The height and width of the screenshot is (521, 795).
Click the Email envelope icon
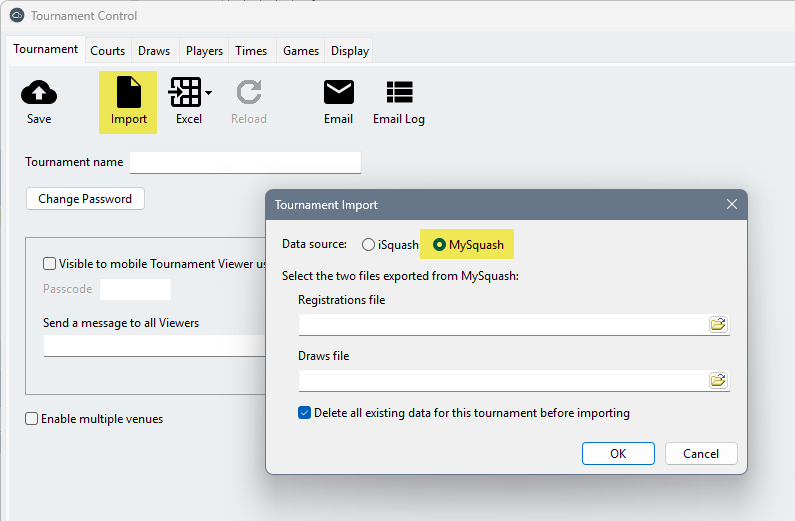(x=339, y=93)
